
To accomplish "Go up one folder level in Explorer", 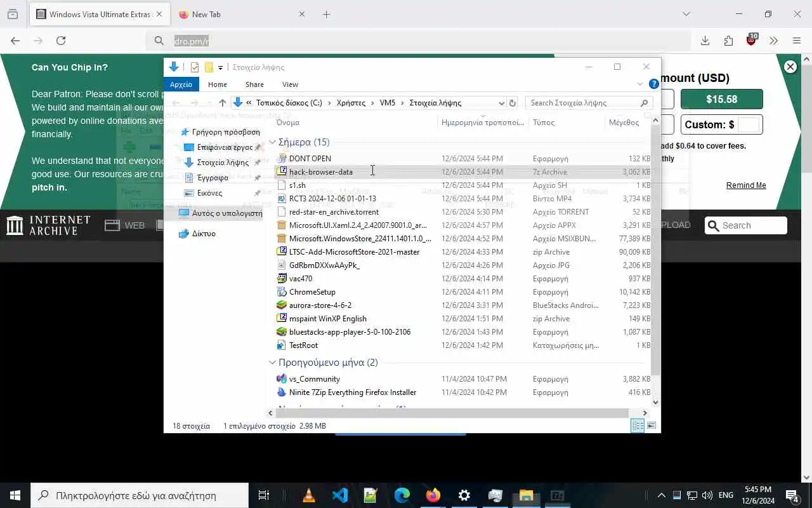I will point(222,103).
